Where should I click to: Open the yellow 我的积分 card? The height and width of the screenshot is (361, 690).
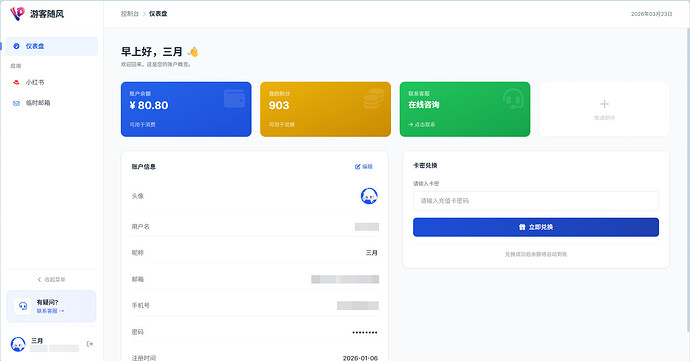point(325,109)
